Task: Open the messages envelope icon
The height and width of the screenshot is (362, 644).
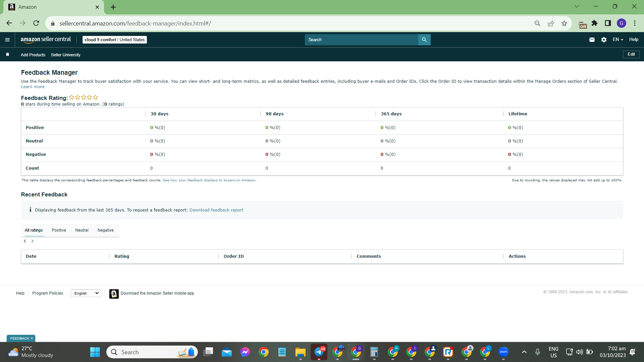Action: [592, 40]
